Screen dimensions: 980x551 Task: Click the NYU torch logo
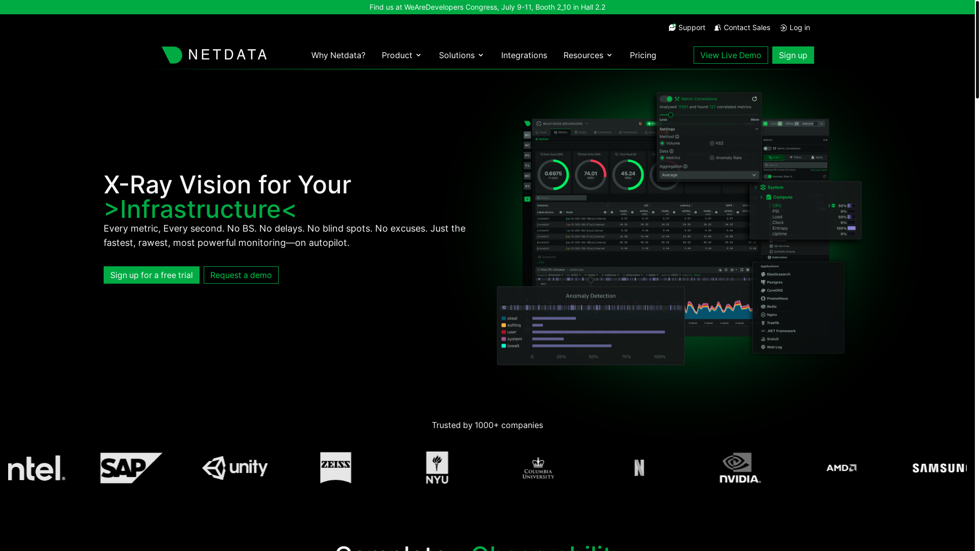pyautogui.click(x=437, y=468)
